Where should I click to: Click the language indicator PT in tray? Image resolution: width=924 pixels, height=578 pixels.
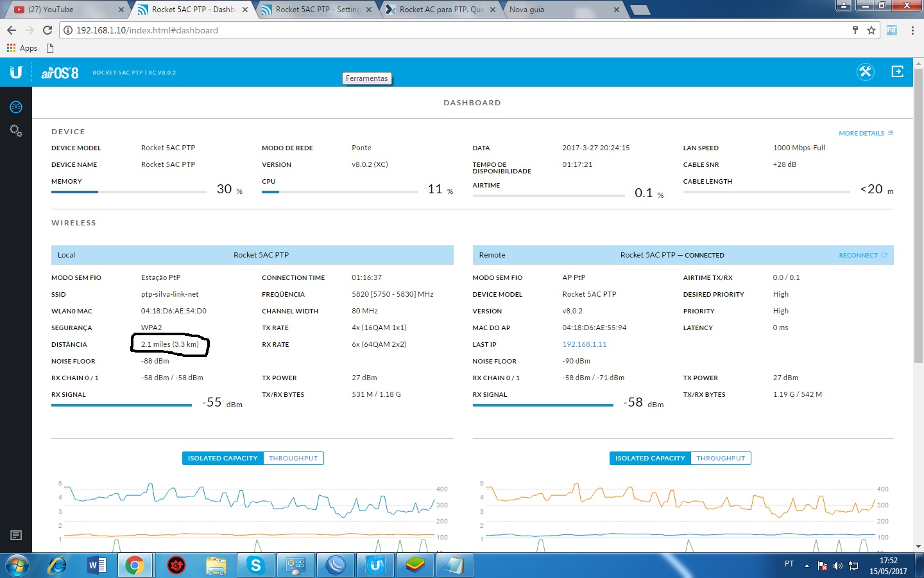789,564
